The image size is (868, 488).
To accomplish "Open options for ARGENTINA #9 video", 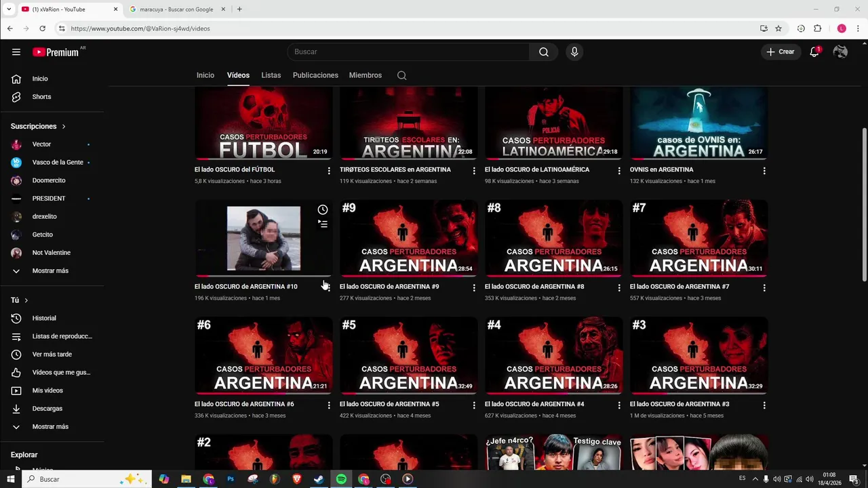I will pyautogui.click(x=474, y=288).
